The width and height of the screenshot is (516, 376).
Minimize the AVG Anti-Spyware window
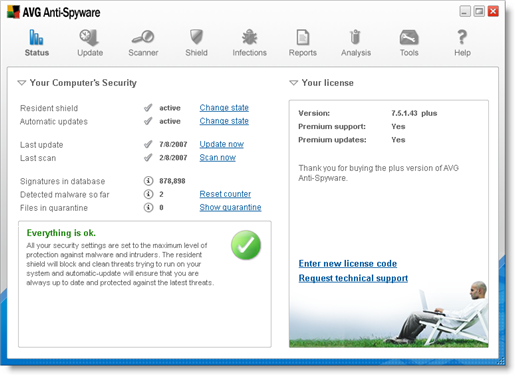[x=465, y=11]
